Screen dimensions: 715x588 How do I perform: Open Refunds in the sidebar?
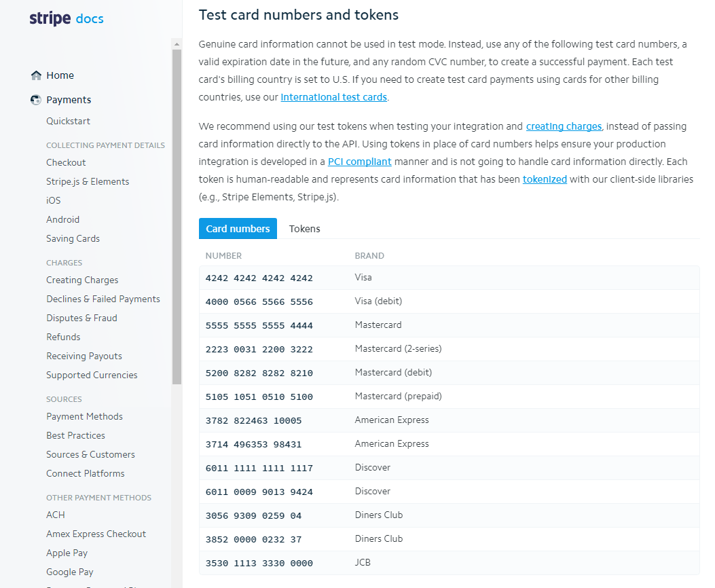(x=63, y=337)
